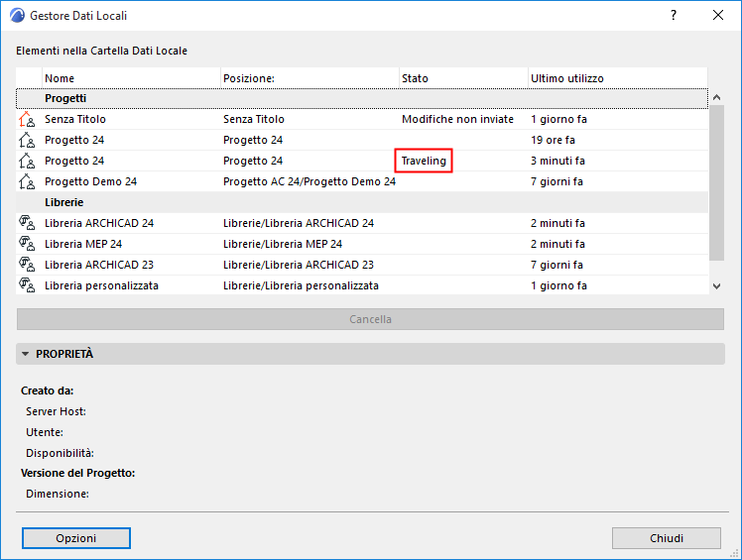742x560 pixels.
Task: Select the Libreria ARCHICAD 24 name
Action: (99, 223)
